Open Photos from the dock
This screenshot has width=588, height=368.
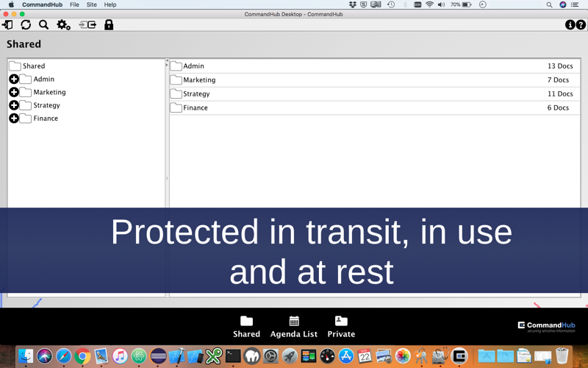[402, 355]
